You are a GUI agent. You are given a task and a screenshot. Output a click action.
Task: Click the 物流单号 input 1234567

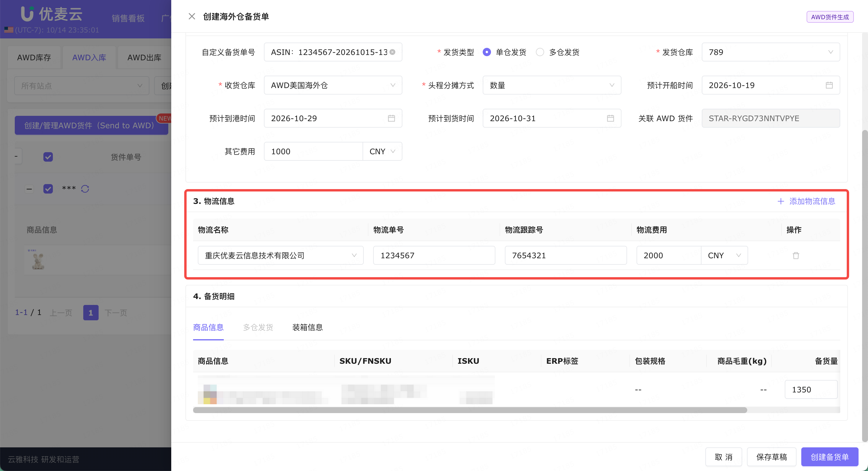pos(434,255)
